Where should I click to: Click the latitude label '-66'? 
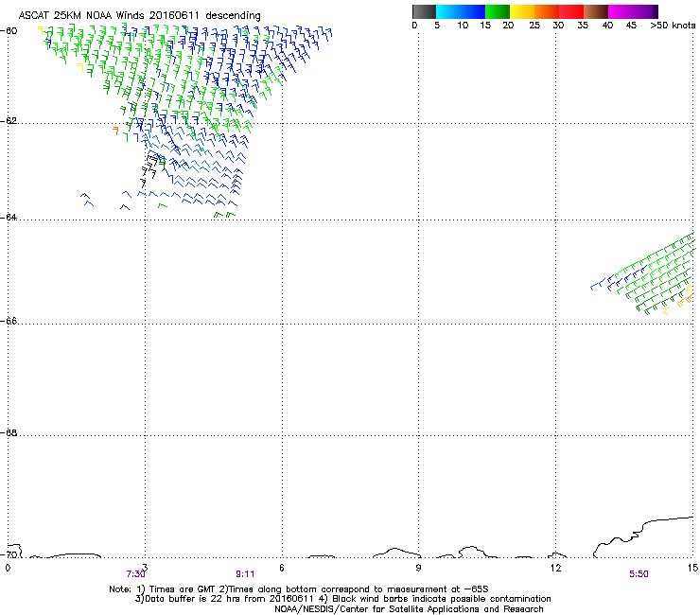click(x=9, y=322)
